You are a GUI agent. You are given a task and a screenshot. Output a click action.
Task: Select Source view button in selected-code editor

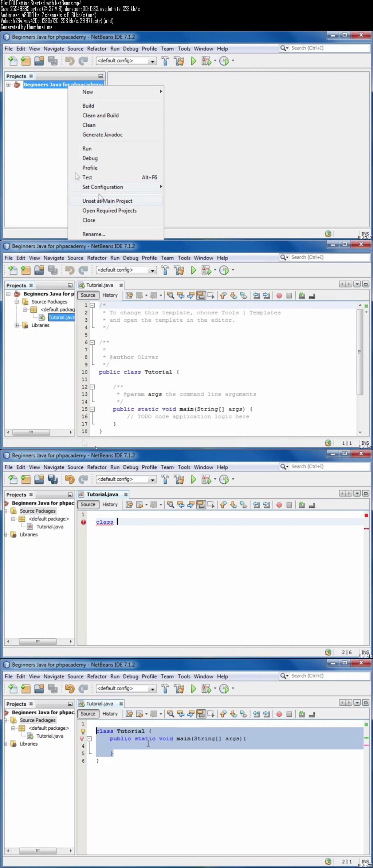click(x=88, y=714)
